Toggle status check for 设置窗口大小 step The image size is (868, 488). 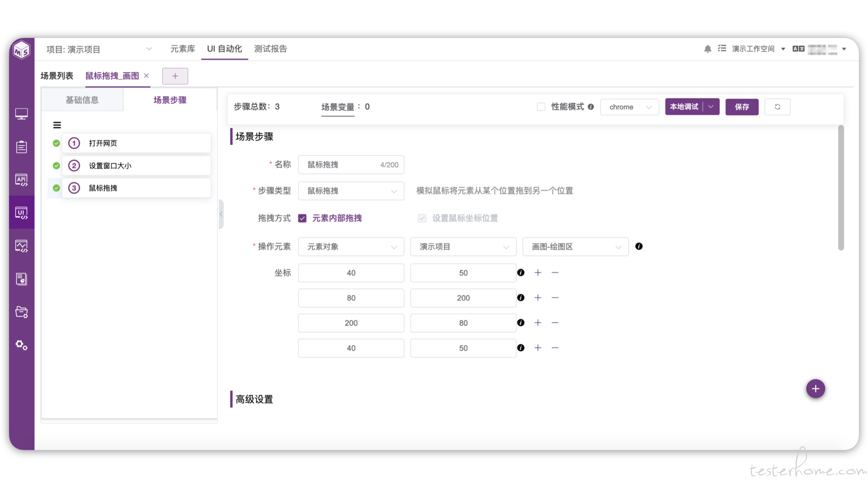click(x=56, y=166)
